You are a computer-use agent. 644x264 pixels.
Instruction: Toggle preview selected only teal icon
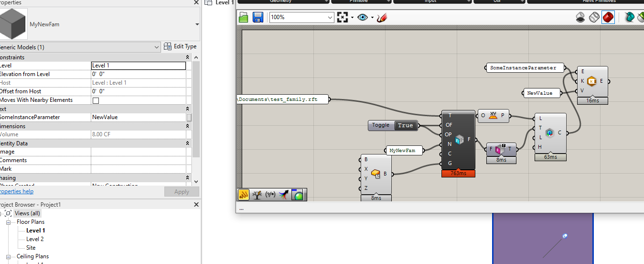point(629,17)
